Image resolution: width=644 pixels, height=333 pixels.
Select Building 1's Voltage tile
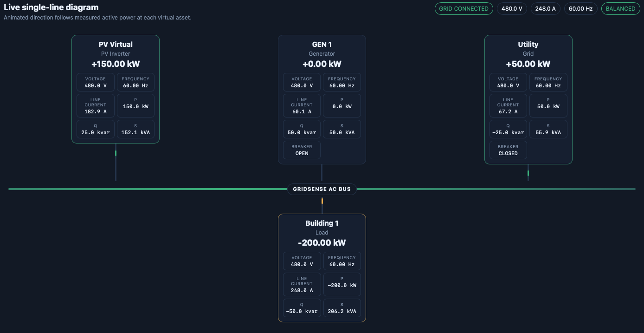click(x=302, y=261)
